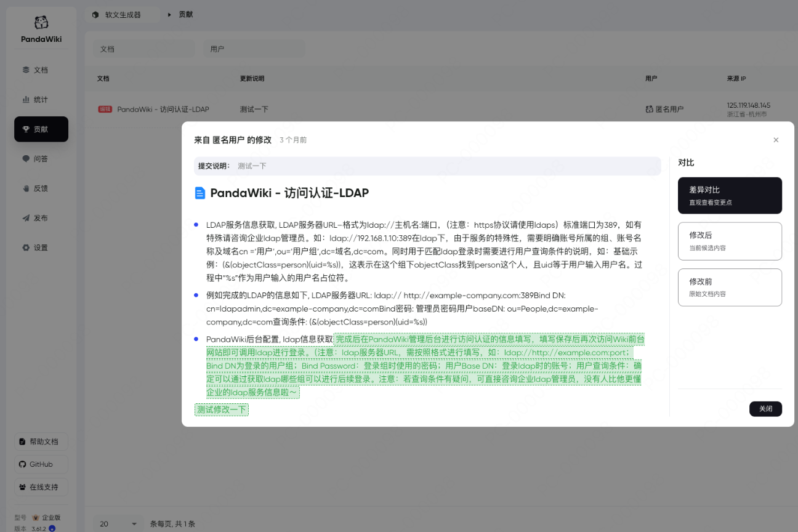Click the enterprise edition crown badge icon
The image size is (798, 532).
(x=36, y=518)
